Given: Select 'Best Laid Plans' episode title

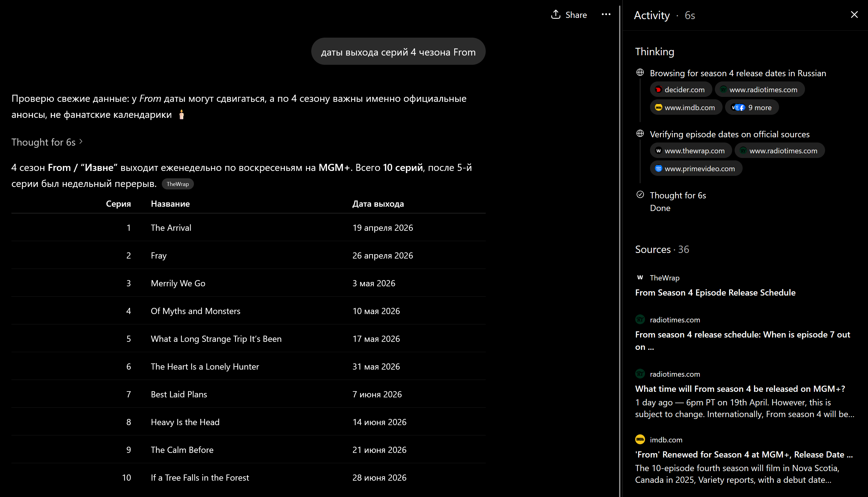Looking at the screenshot, I should [x=179, y=394].
